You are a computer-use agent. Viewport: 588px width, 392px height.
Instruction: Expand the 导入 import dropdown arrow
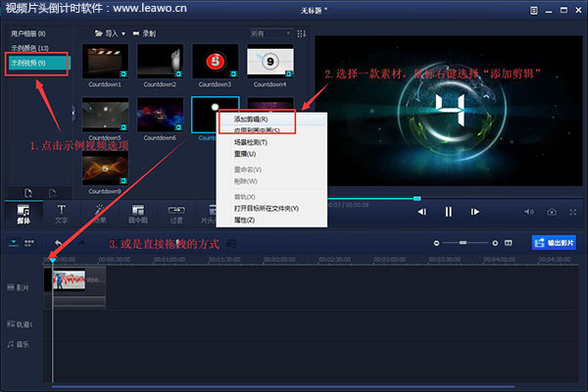coord(123,33)
